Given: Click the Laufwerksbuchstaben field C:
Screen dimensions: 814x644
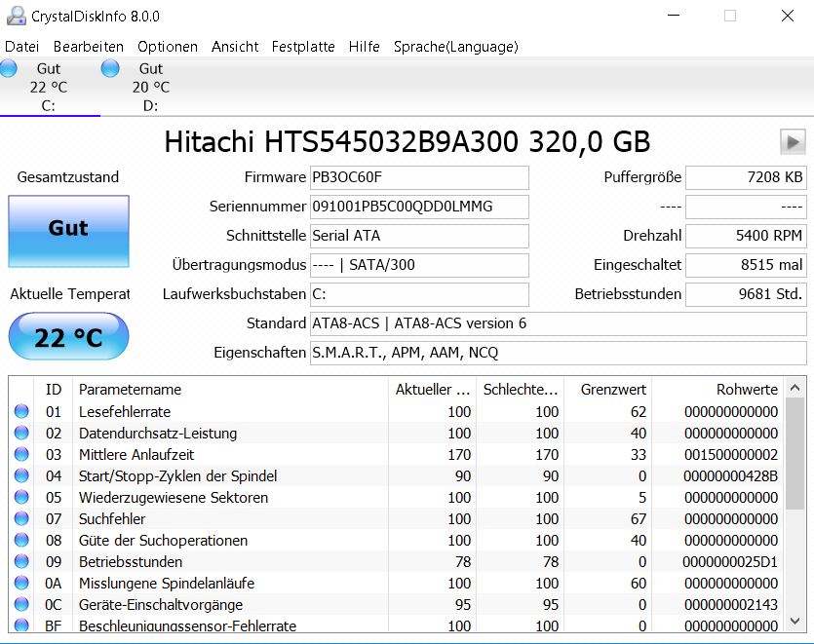Looking at the screenshot, I should click(x=419, y=294).
